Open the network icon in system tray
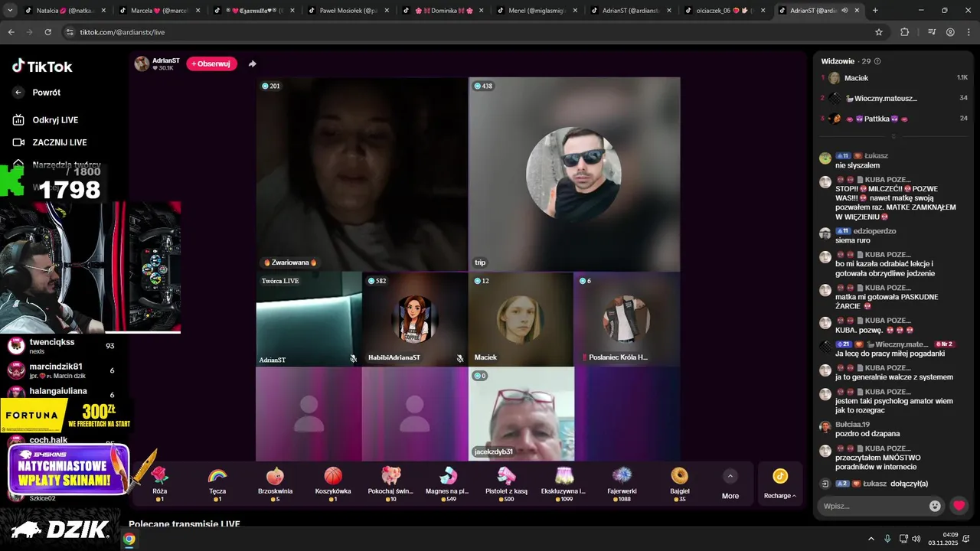This screenshot has width=980, height=551. 903,539
